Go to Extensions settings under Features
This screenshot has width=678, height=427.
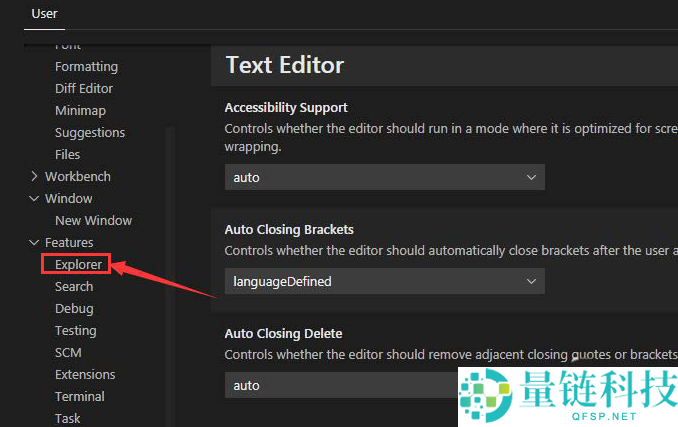(x=85, y=375)
